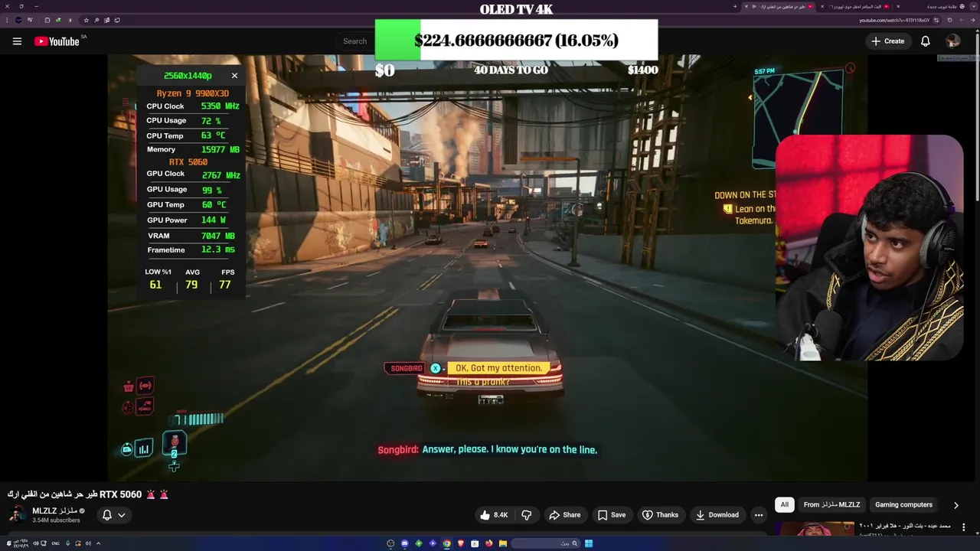Bookmark the page with star icon
Viewport: 980px width, 551px height.
tap(86, 21)
